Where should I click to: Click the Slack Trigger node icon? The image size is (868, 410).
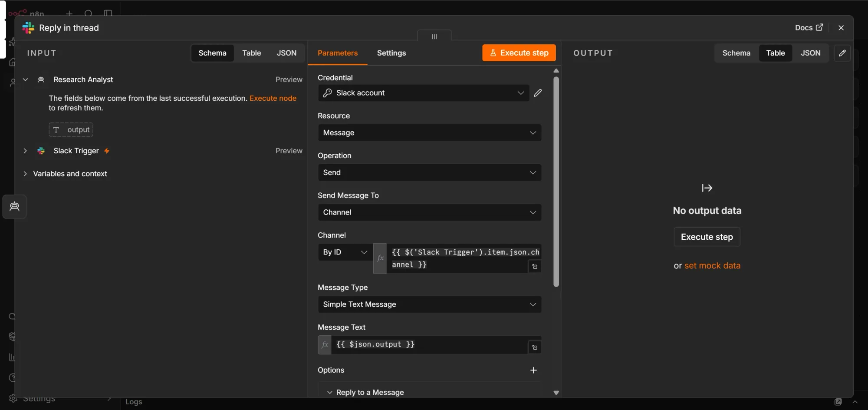tap(41, 151)
